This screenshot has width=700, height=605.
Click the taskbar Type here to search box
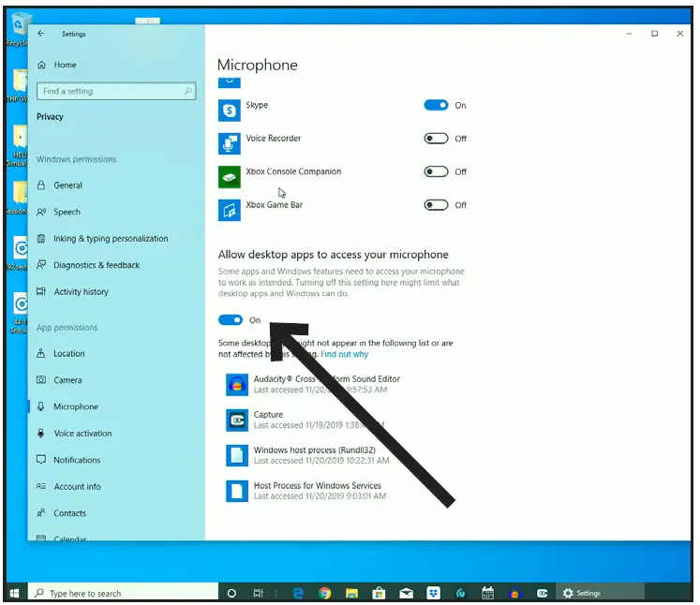(x=123, y=593)
